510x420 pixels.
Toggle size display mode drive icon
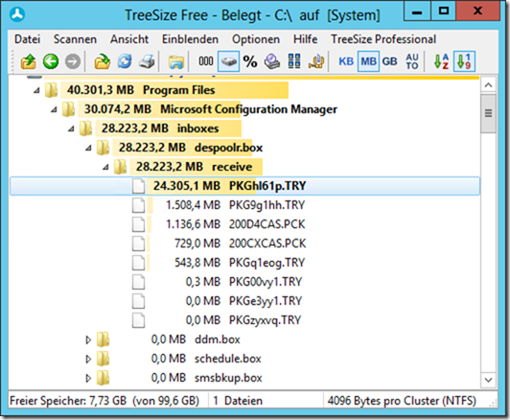click(x=229, y=61)
